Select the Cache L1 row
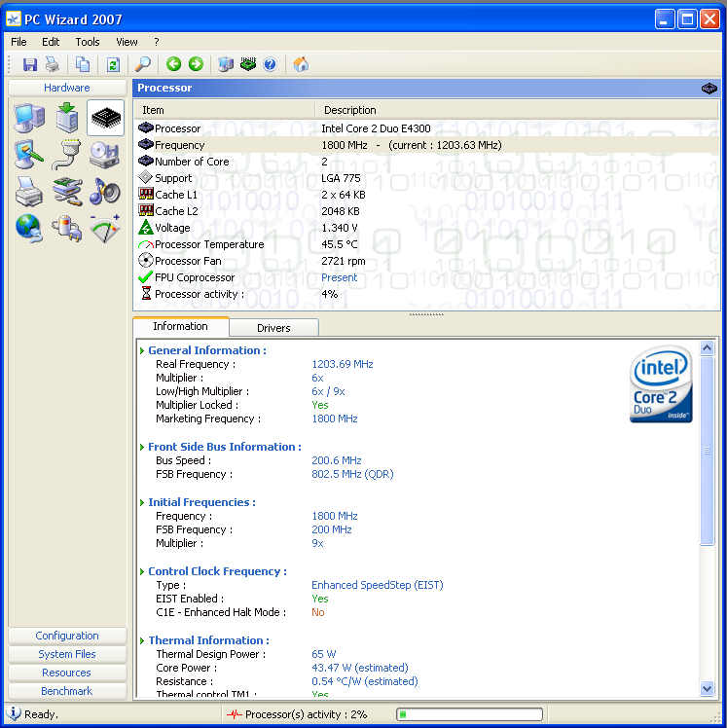This screenshot has width=727, height=728. (426, 195)
